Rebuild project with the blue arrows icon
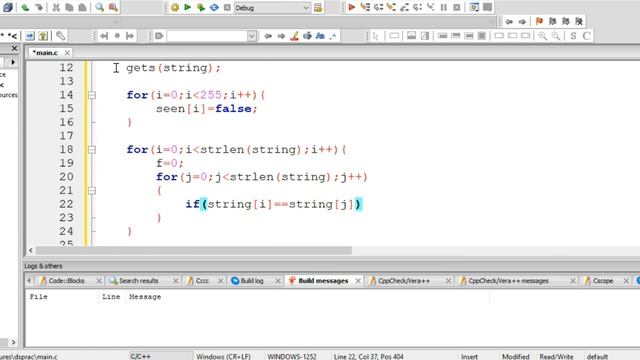The width and height of the screenshot is (640, 360). (214, 7)
